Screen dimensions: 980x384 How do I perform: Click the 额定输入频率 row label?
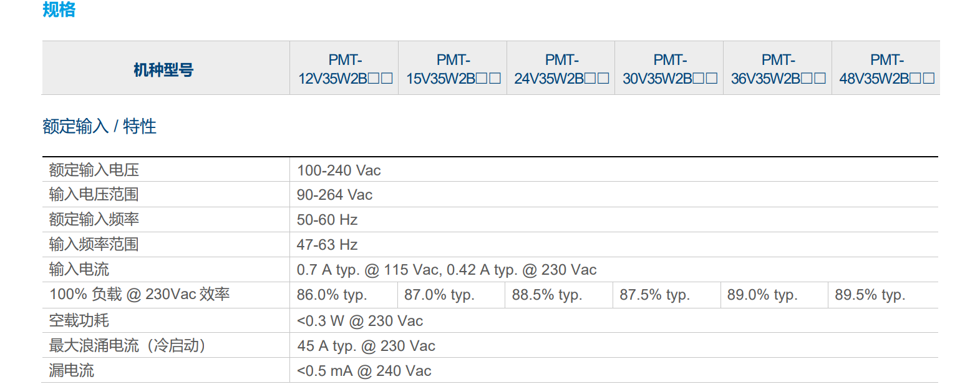94,219
